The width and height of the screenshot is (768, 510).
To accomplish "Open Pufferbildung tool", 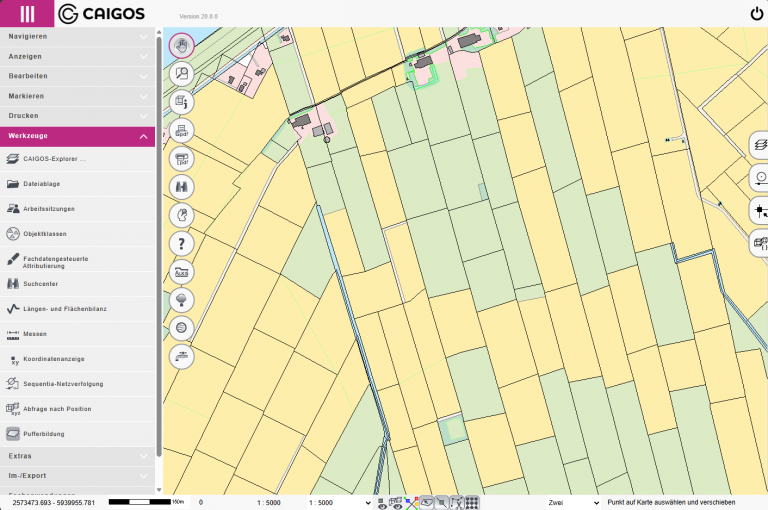I will pyautogui.click(x=77, y=434).
